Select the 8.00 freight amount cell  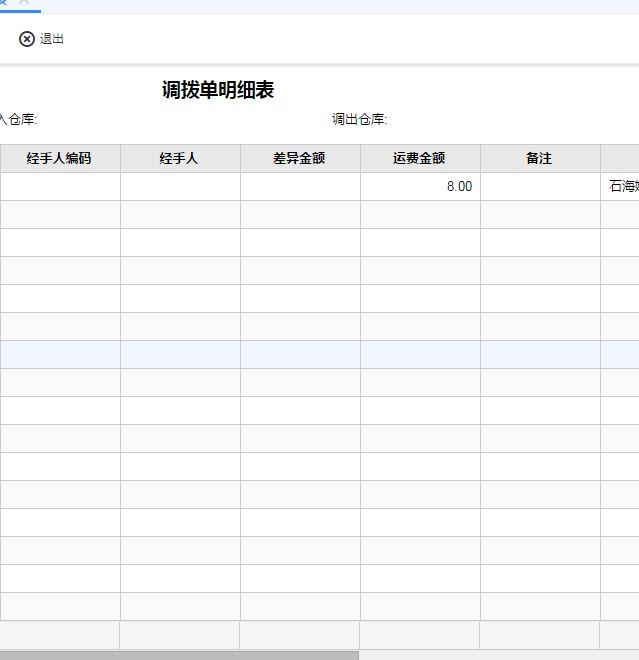click(420, 186)
